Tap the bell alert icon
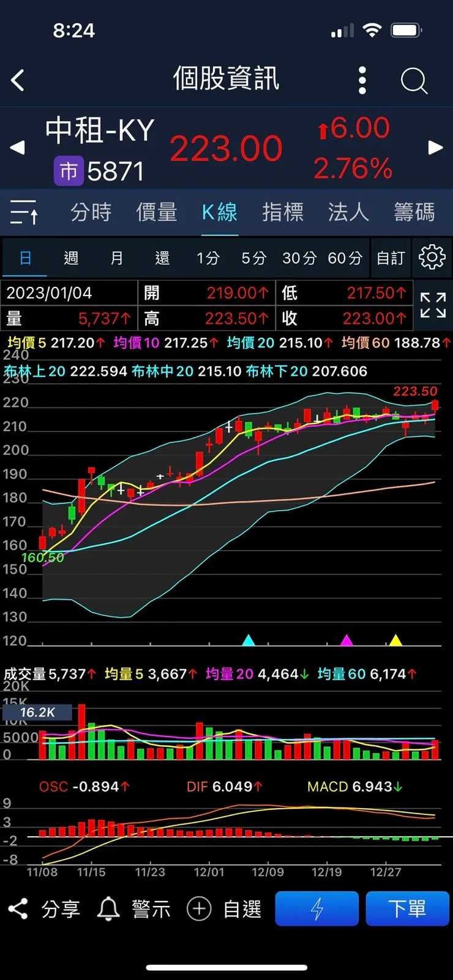This screenshot has width=453, height=980. coord(108,909)
